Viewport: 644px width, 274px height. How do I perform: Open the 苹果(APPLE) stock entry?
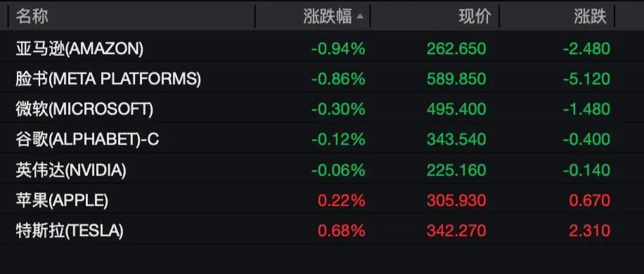[x=322, y=200]
